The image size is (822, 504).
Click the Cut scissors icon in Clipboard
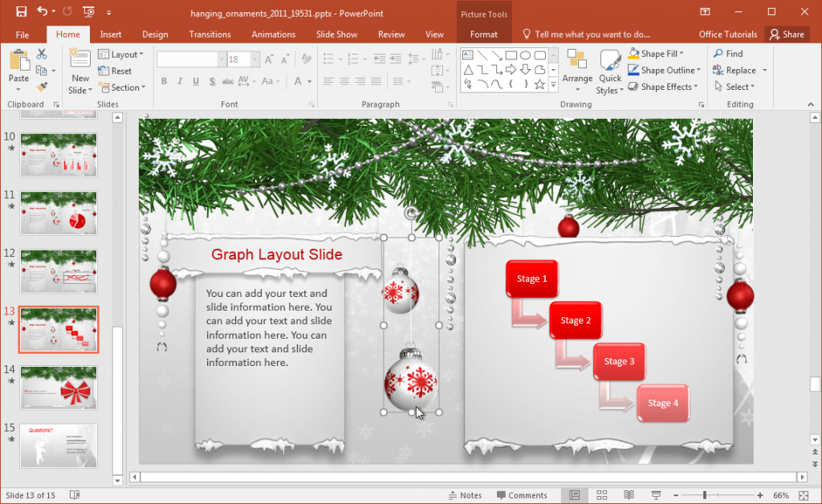[40, 53]
